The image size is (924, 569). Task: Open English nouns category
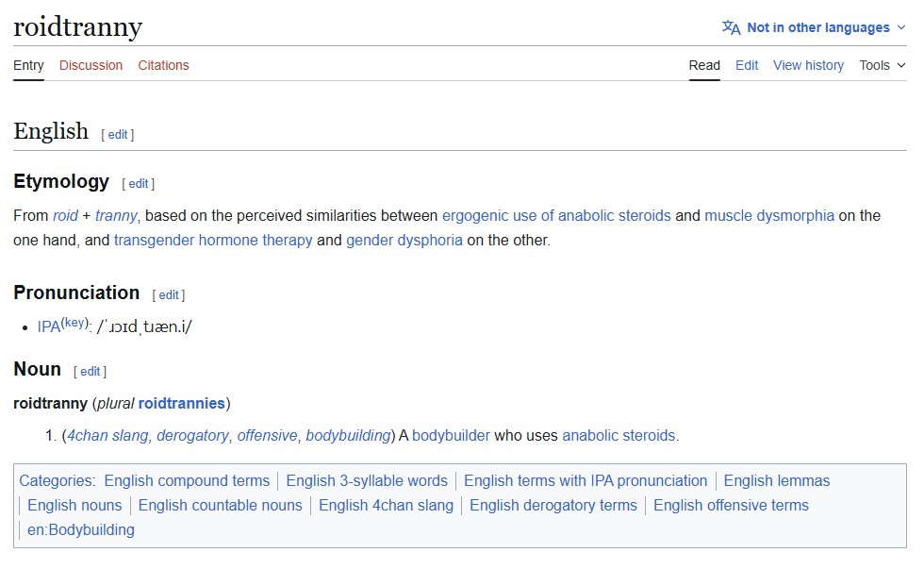(74, 506)
